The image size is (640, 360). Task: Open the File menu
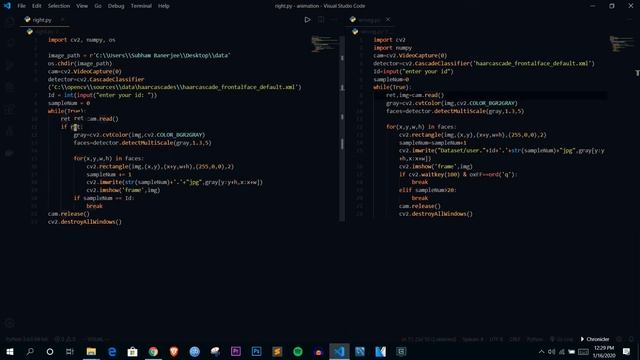point(22,6)
